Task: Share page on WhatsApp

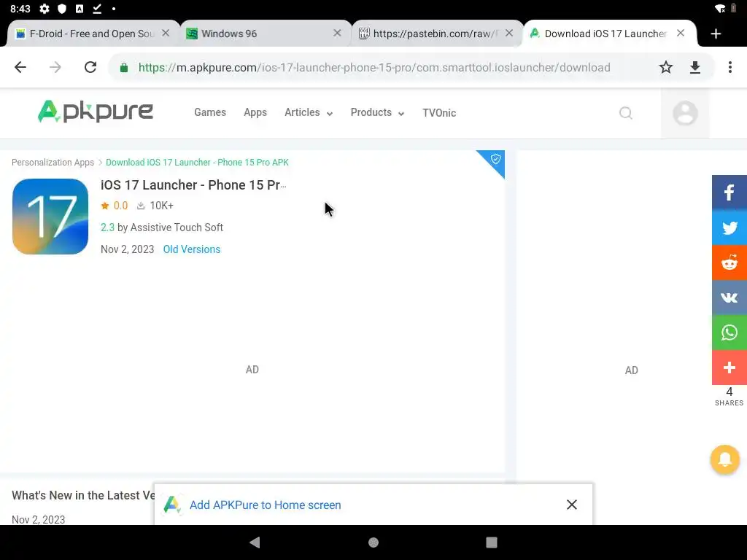Action: pos(729,332)
